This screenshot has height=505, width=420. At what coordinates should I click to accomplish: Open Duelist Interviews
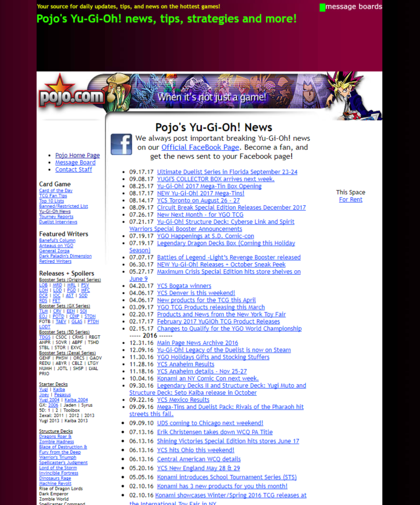58,222
